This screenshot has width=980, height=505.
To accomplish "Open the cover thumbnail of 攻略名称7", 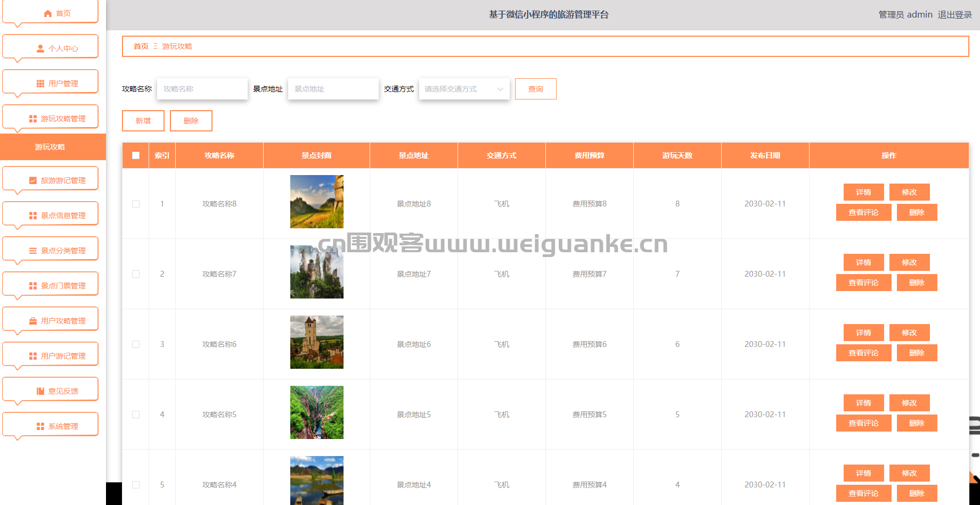I will point(316,272).
